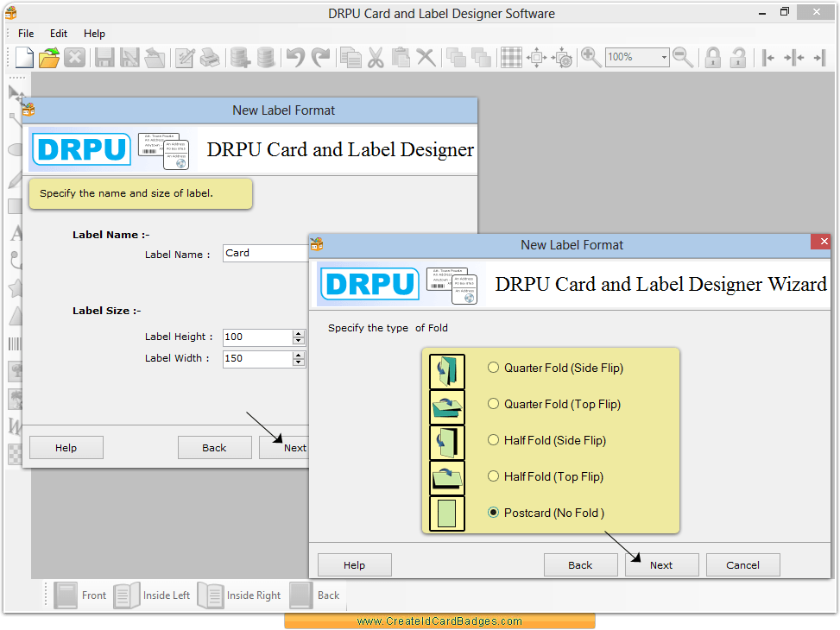This screenshot has height=630, width=840.
Task: Click the Zoom In magnifier icon
Action: (591, 57)
